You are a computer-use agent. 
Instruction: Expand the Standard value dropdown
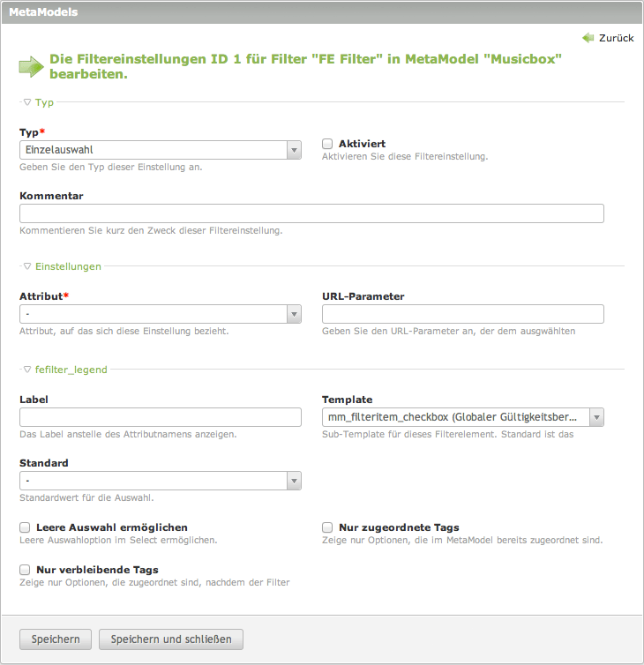[x=161, y=481]
